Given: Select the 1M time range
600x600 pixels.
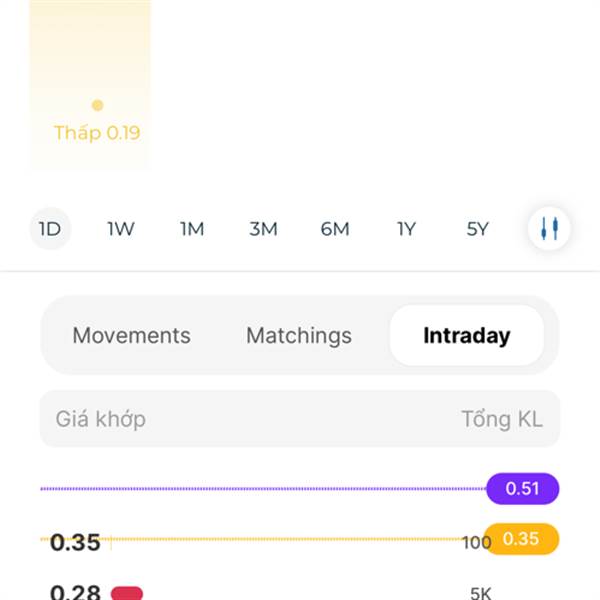Looking at the screenshot, I should point(192,229).
